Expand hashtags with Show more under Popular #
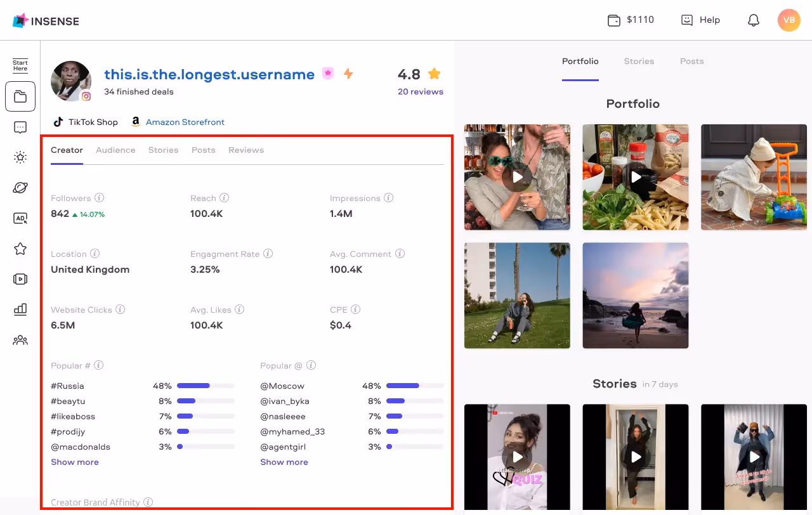The image size is (812, 515). coord(74,462)
